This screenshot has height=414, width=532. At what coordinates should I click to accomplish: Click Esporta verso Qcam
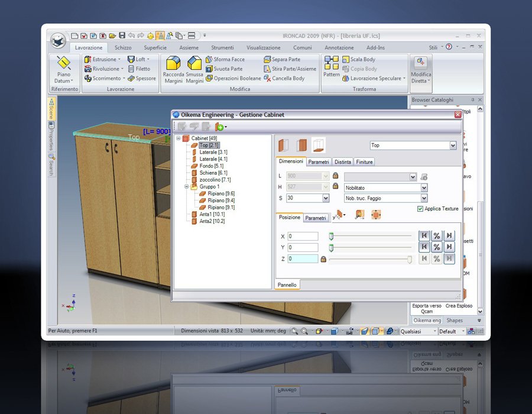pos(426,309)
